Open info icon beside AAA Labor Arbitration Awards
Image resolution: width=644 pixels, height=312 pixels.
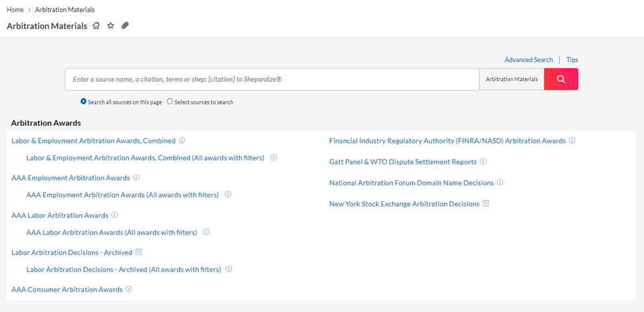[114, 215]
